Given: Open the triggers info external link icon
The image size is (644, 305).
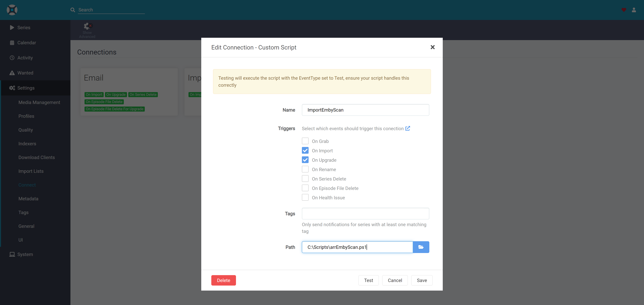Looking at the screenshot, I should (408, 128).
